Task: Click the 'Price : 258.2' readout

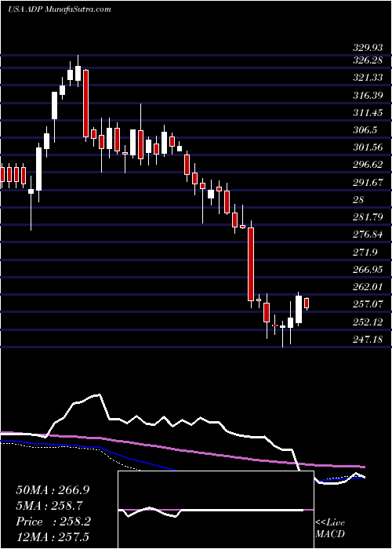Action: point(53,522)
